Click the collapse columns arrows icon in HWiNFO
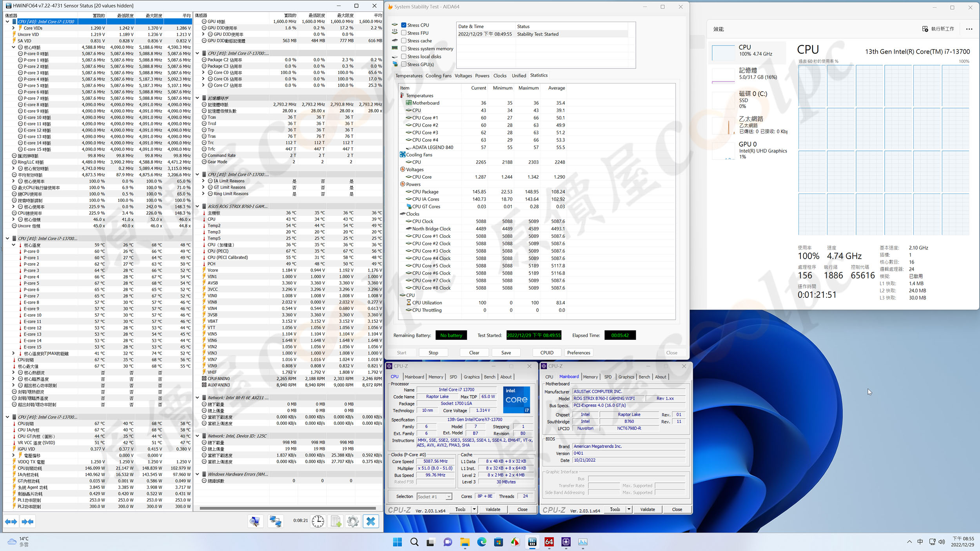Image resolution: width=980 pixels, height=551 pixels. 27,522
